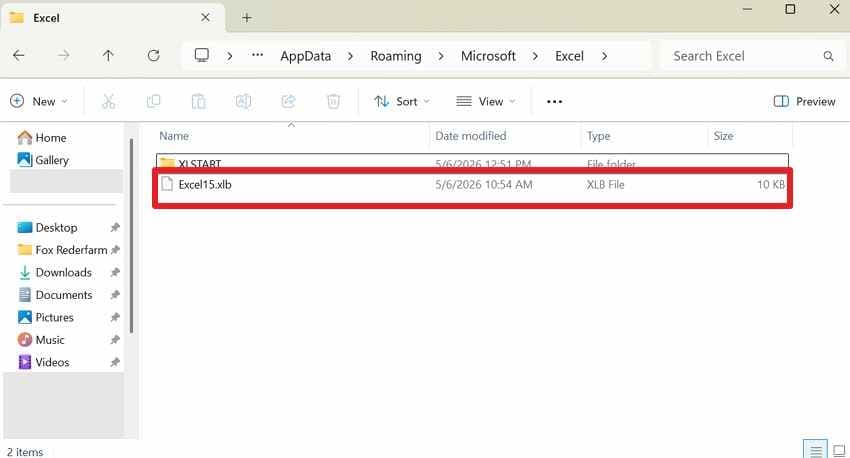Switch to large thumbnails view icon
Viewport: 850px width, 458px height.
click(x=839, y=450)
